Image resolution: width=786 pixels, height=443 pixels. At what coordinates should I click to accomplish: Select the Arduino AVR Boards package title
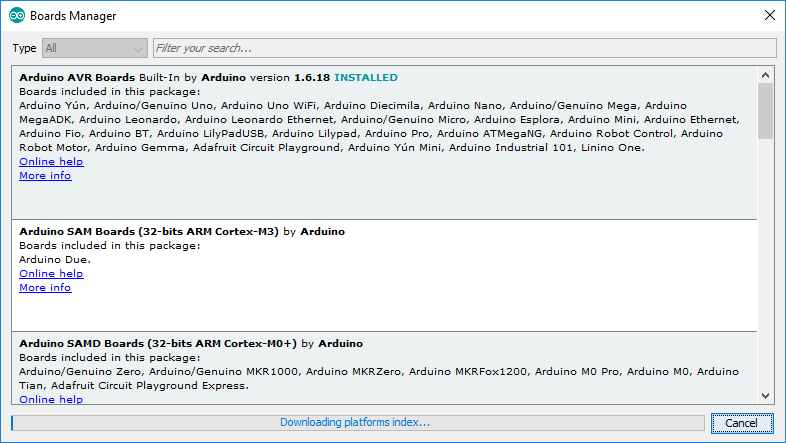point(77,78)
